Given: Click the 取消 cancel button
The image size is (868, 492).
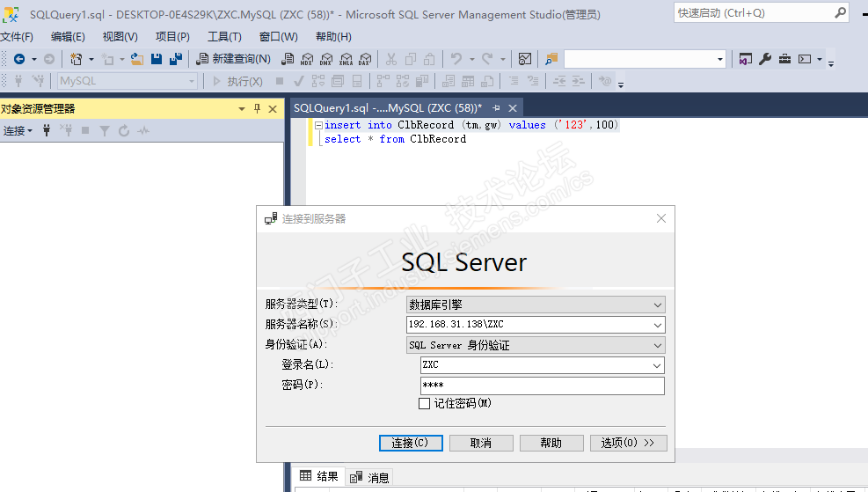Looking at the screenshot, I should tap(481, 443).
